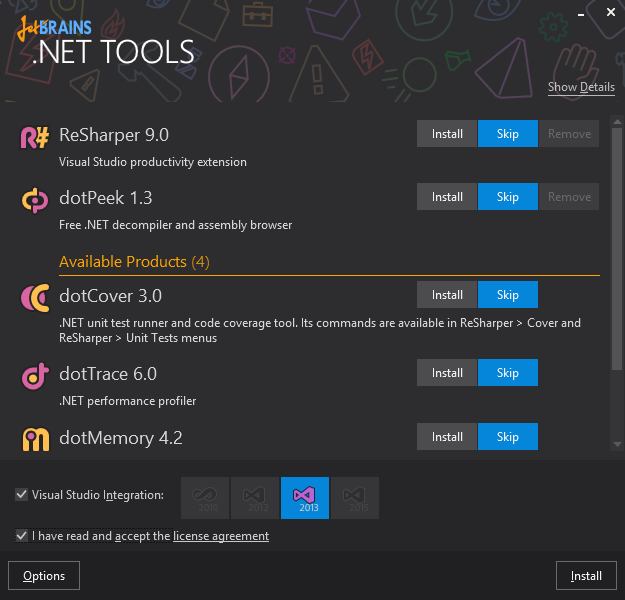Image resolution: width=625 pixels, height=600 pixels.
Task: Click the scroll up arrow
Action: (617, 122)
